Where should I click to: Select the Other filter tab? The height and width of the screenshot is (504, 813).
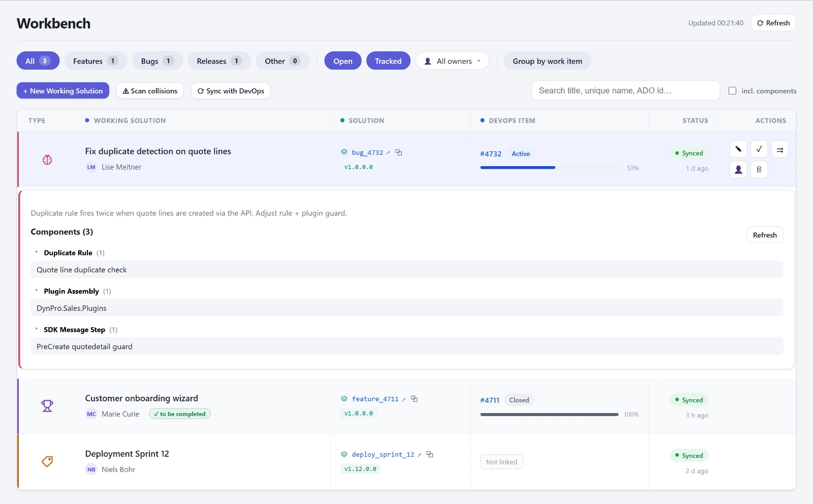(x=283, y=61)
